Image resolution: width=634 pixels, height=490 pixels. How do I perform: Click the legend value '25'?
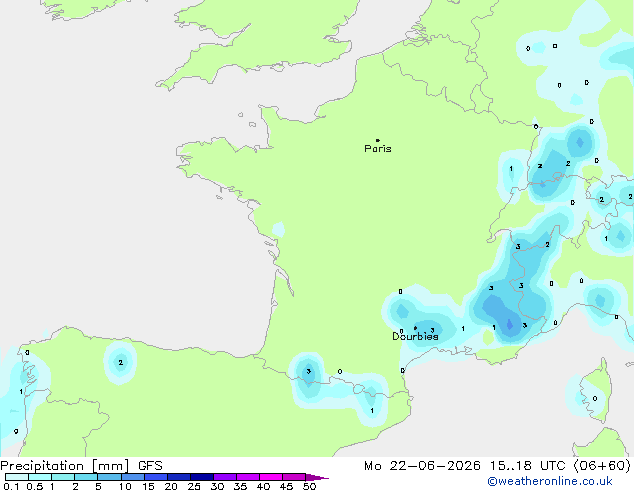point(194,486)
